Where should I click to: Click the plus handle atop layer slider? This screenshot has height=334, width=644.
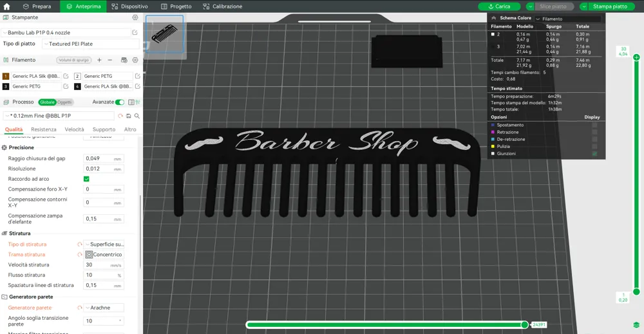636,57
